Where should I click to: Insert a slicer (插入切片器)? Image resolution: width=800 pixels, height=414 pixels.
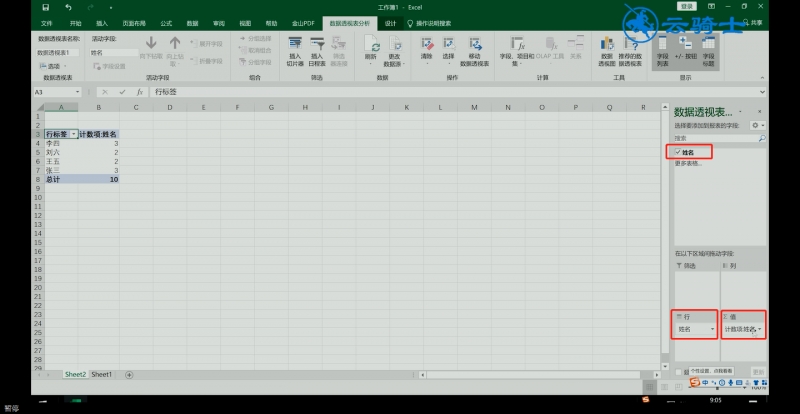(x=295, y=52)
